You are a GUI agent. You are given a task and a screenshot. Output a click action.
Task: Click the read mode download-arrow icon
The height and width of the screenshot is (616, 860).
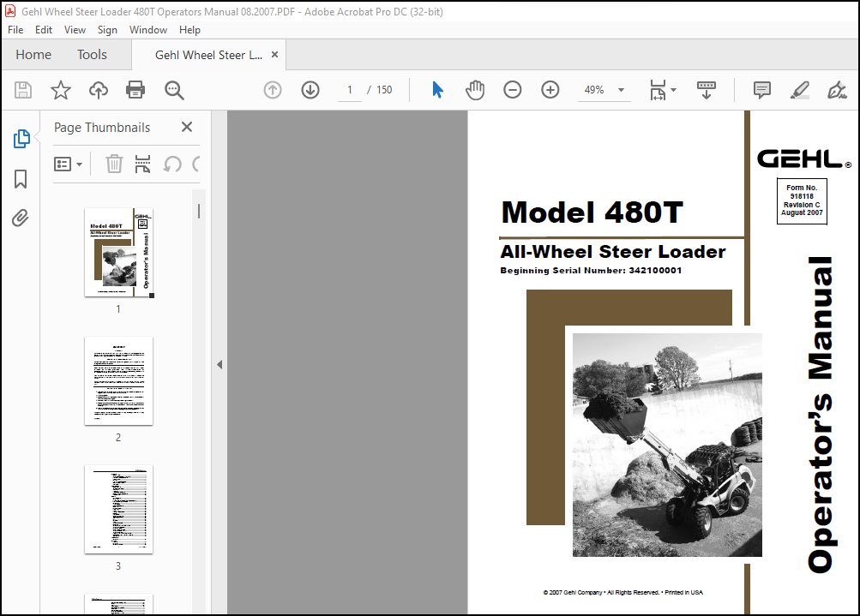[707, 90]
